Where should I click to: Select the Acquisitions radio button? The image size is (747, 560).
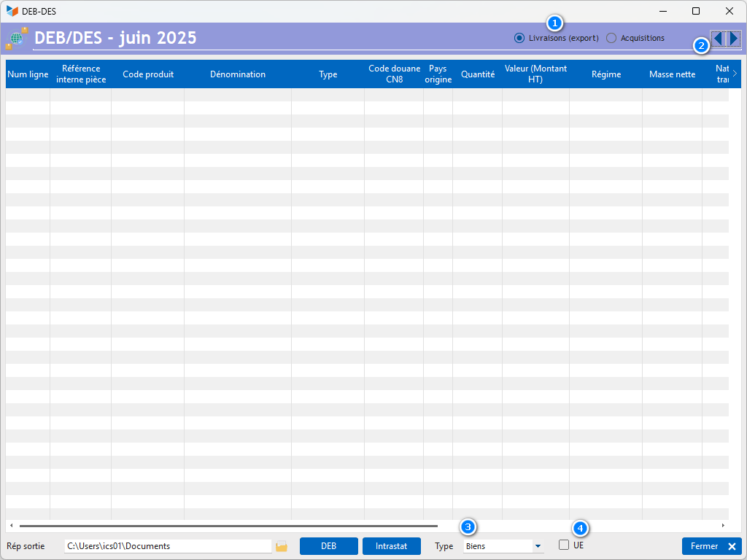tap(611, 38)
